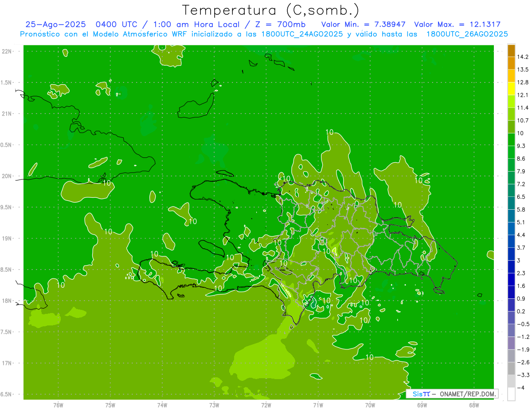Viewport: 532px width, 411px height.
Task: Click the '70W' longitude axis label
Action: pos(370,405)
